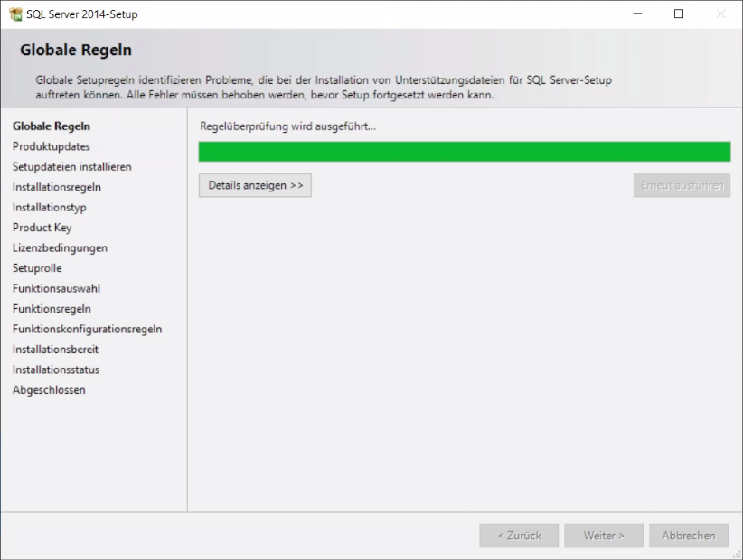
Task: Go to Setuprolle step
Action: tap(37, 268)
